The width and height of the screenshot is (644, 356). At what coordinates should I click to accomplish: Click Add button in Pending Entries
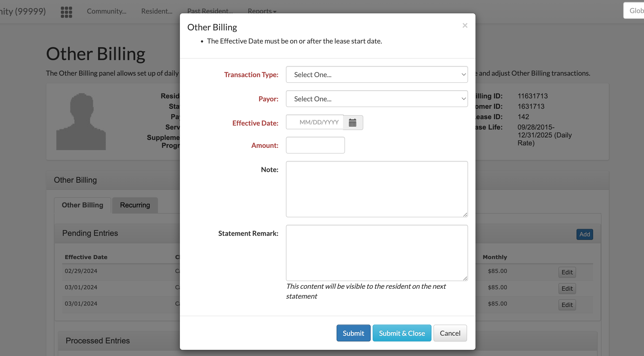(584, 234)
